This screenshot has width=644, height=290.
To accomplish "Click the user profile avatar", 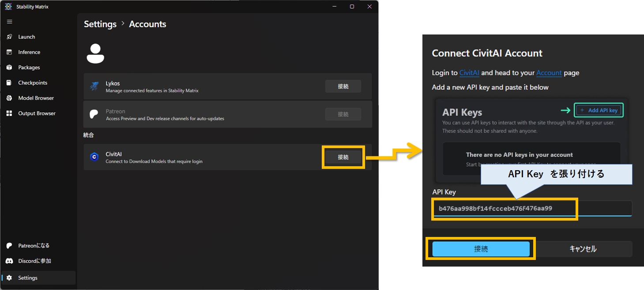I will [x=95, y=53].
